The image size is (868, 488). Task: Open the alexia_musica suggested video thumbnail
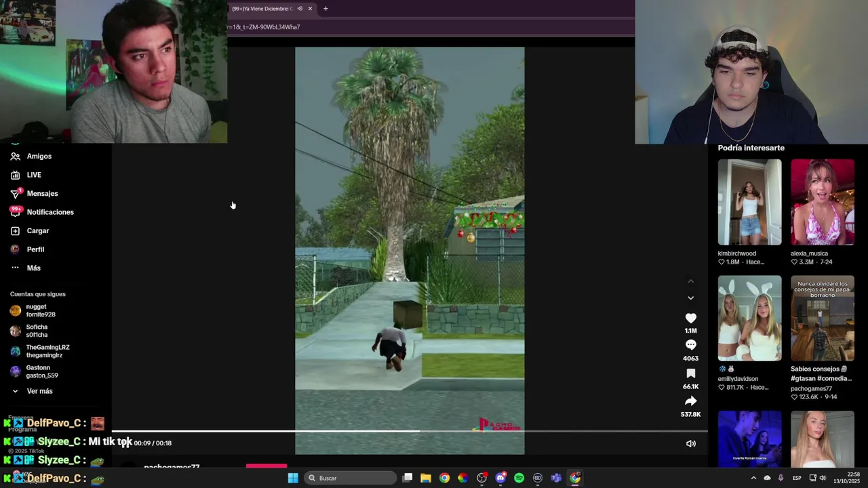(823, 202)
